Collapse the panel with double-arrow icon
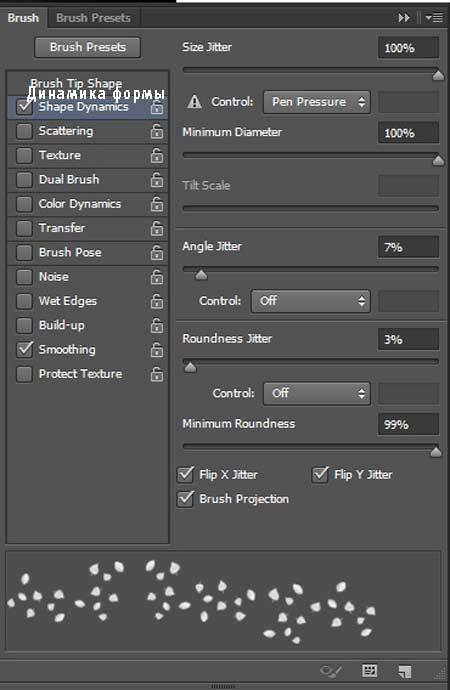Image resolution: width=450 pixels, height=690 pixels. [x=404, y=18]
